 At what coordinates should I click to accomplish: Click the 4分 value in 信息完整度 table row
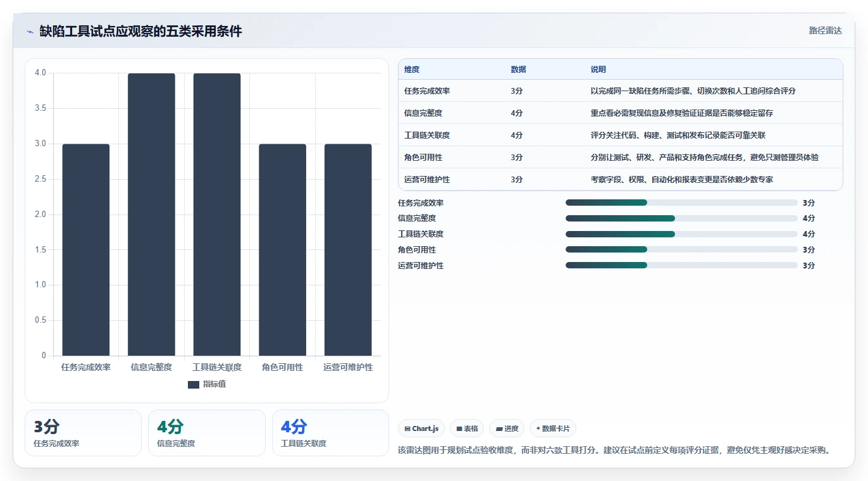(x=517, y=113)
